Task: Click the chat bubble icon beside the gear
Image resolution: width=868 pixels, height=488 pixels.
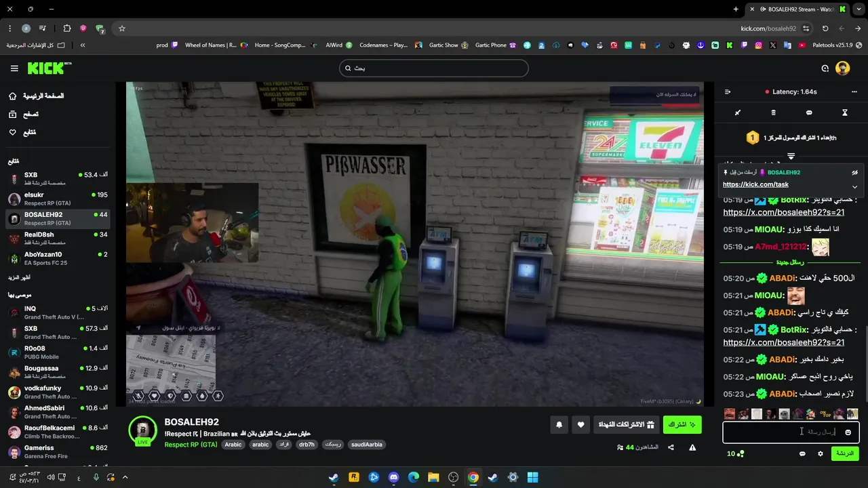Action: [x=802, y=453]
